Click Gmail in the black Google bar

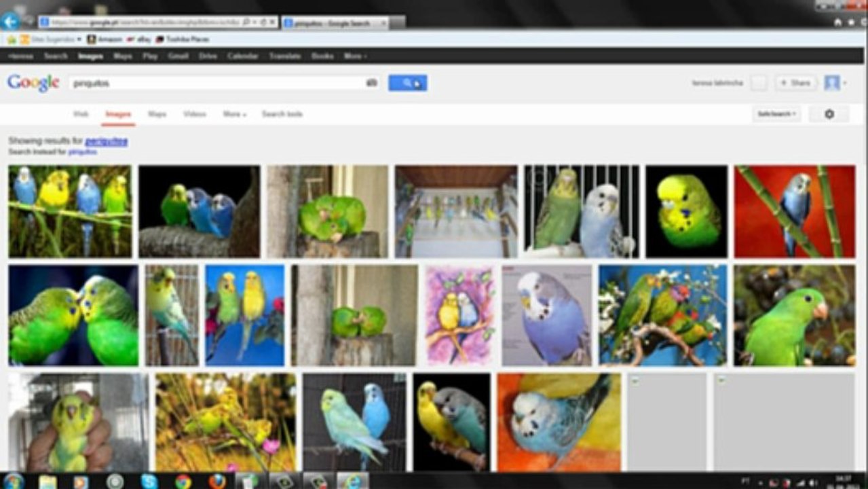pos(178,56)
